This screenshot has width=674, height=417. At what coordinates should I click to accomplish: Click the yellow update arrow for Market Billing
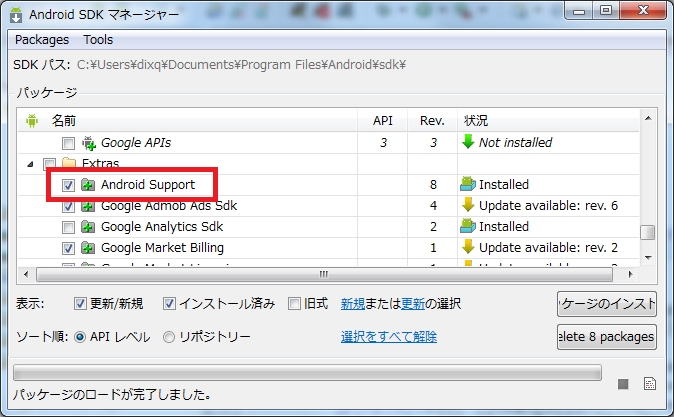click(468, 247)
